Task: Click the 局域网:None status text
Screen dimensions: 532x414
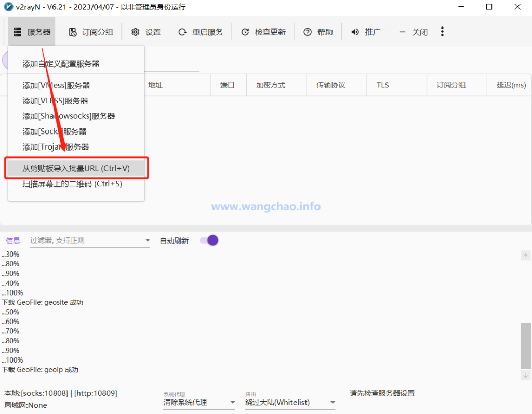Action: click(26, 405)
